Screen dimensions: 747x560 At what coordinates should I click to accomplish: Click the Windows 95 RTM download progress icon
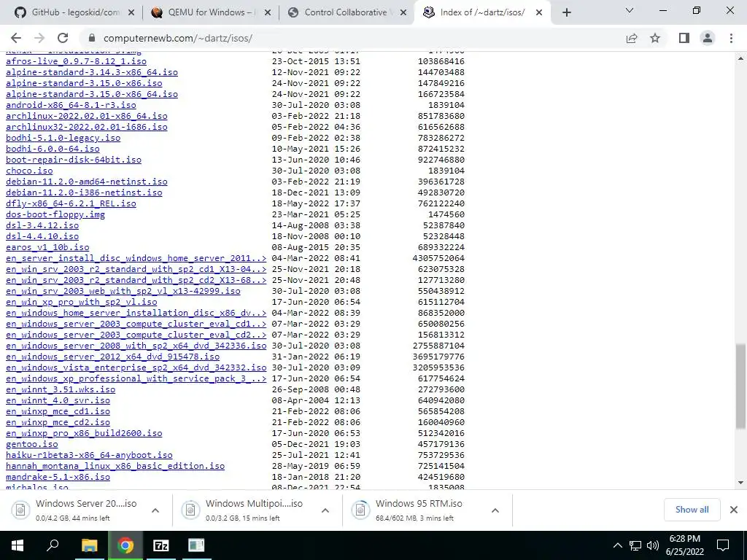[x=360, y=510]
